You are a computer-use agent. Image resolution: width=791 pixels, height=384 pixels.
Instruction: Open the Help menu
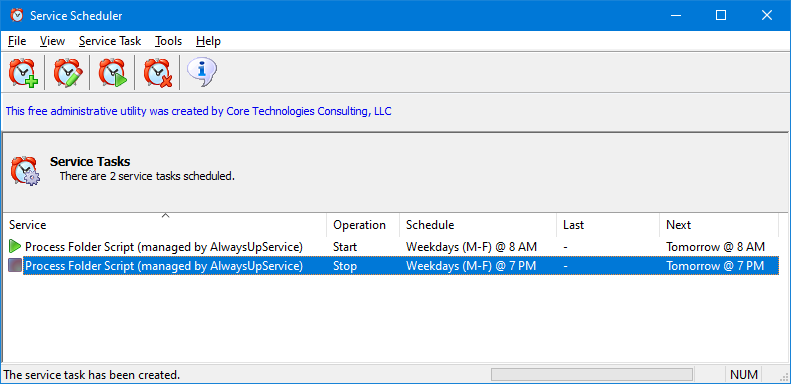[208, 41]
